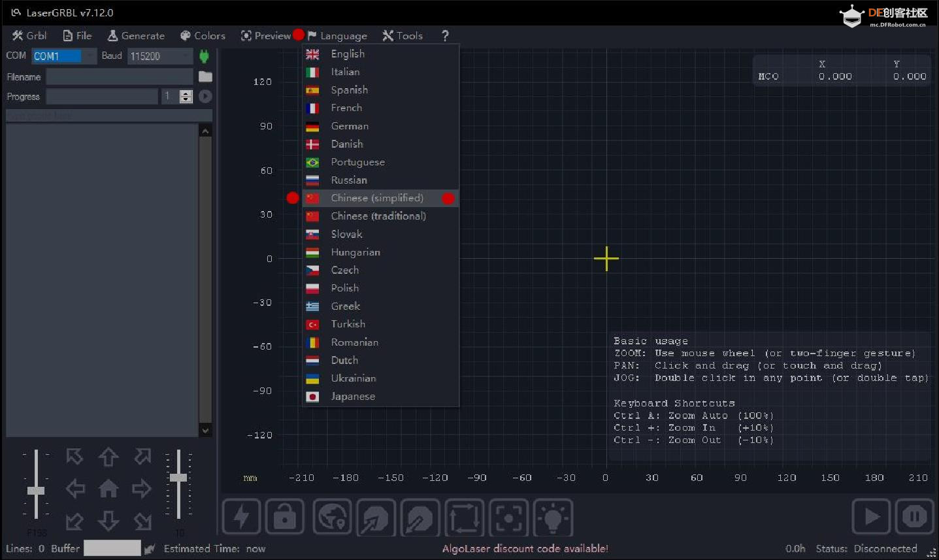Screen dimensions: 939x560
Task: Jog left with the left arrow
Action: [75, 488]
